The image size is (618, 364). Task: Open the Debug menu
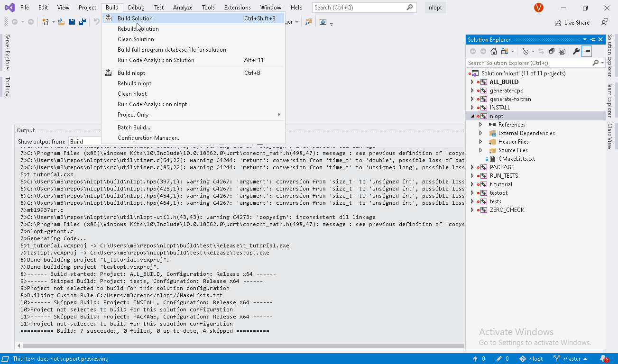click(x=136, y=8)
